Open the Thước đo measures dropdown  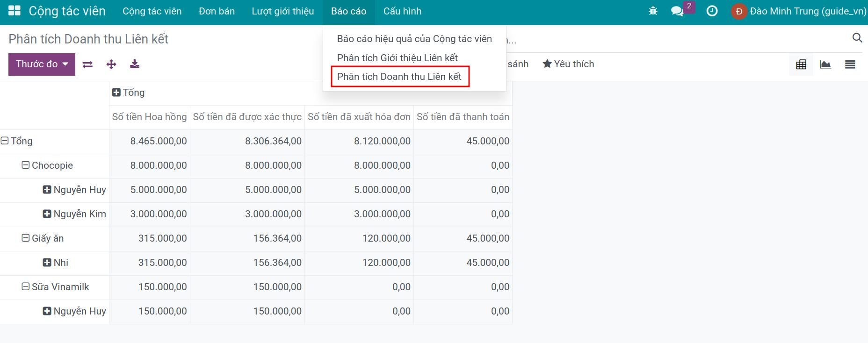[42, 64]
